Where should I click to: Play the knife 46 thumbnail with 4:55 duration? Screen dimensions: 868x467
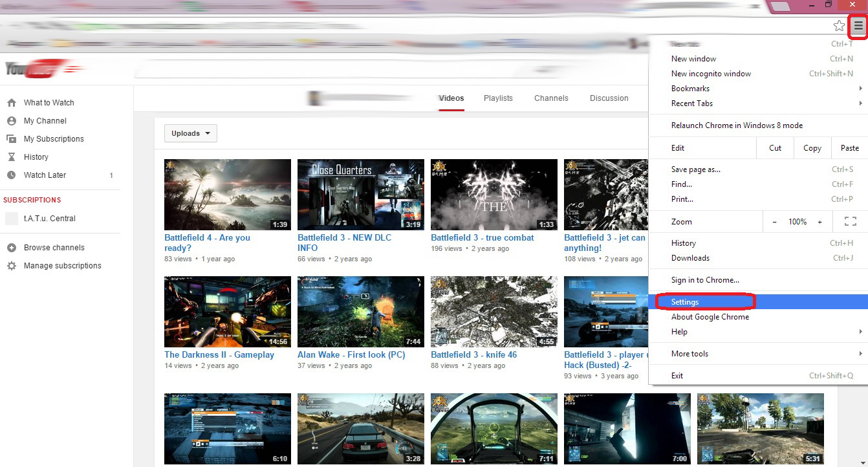(x=494, y=312)
